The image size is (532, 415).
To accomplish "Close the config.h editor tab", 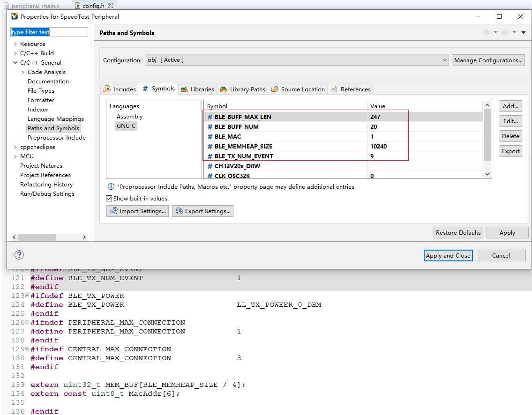I will [111, 6].
